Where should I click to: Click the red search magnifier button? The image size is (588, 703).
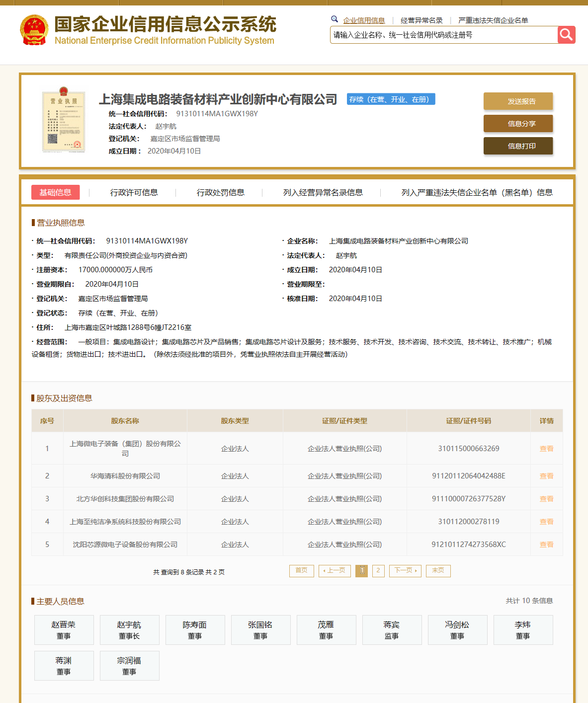[x=566, y=35]
